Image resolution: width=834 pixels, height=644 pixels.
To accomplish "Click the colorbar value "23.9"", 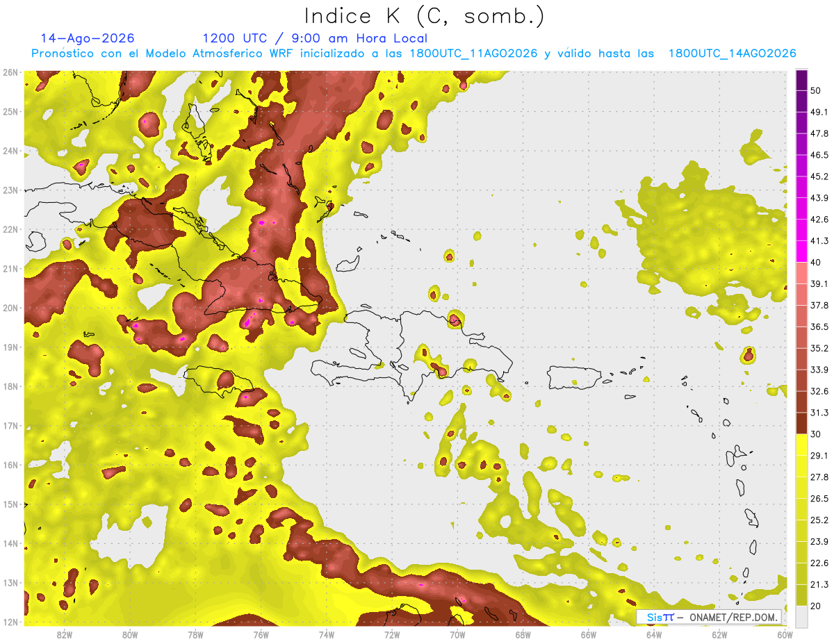I will click(x=819, y=542).
